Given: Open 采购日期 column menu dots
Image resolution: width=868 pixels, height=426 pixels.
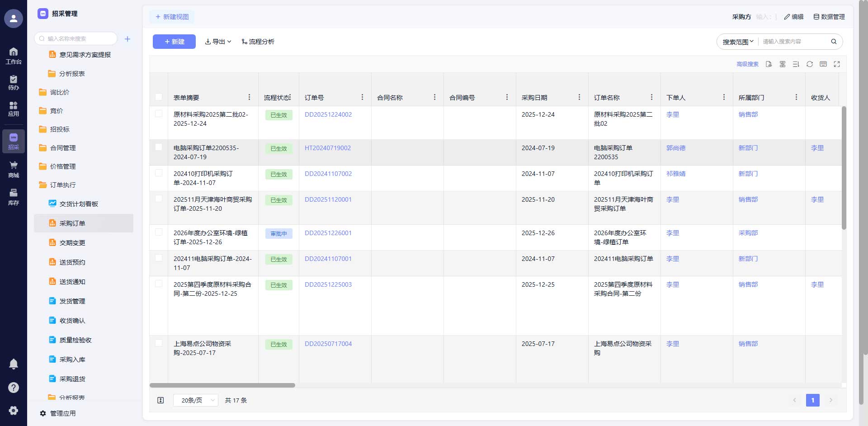Looking at the screenshot, I should point(579,97).
